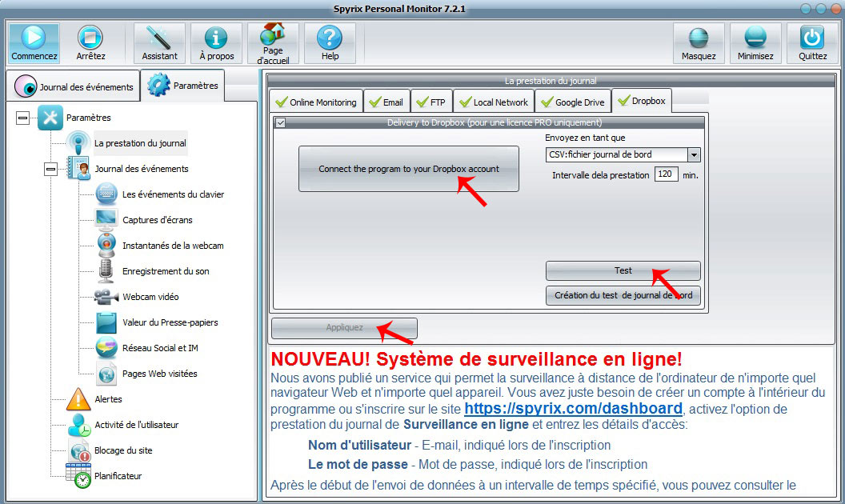Select Instantanés de la webcam label

[x=173, y=246]
